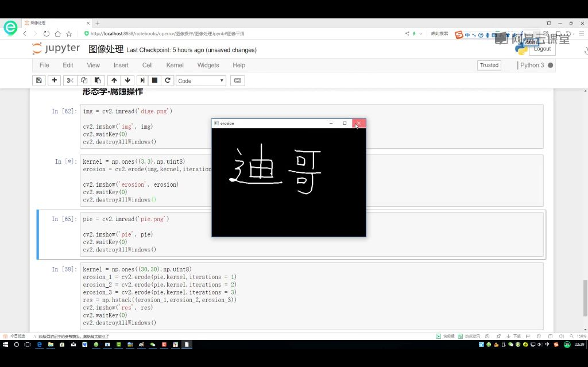Click the In [58] erosion iterations code cell

pos(311,296)
